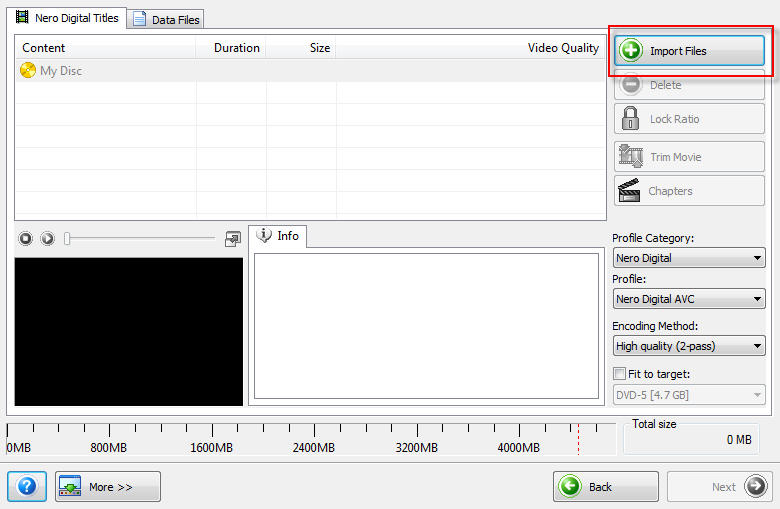Select the Info tab
780x509 pixels.
(x=278, y=236)
